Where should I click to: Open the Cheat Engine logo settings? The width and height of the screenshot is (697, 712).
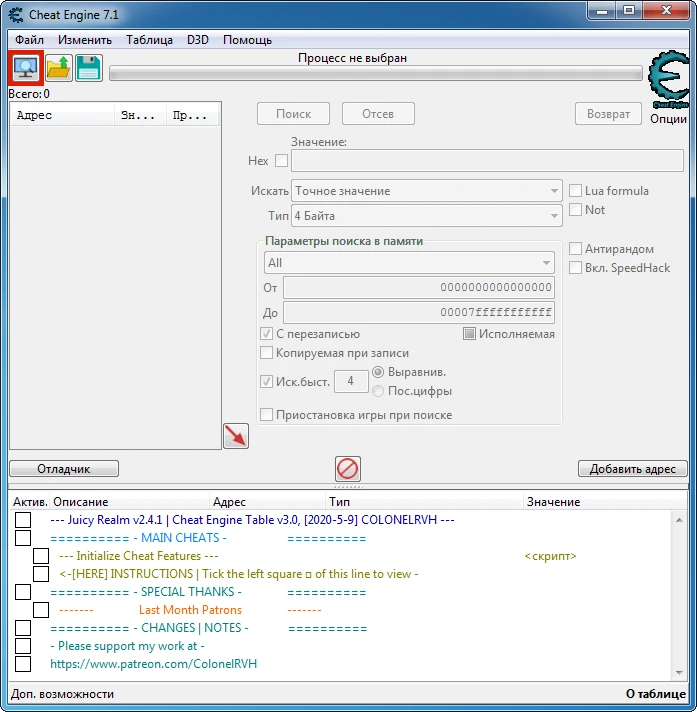point(669,79)
